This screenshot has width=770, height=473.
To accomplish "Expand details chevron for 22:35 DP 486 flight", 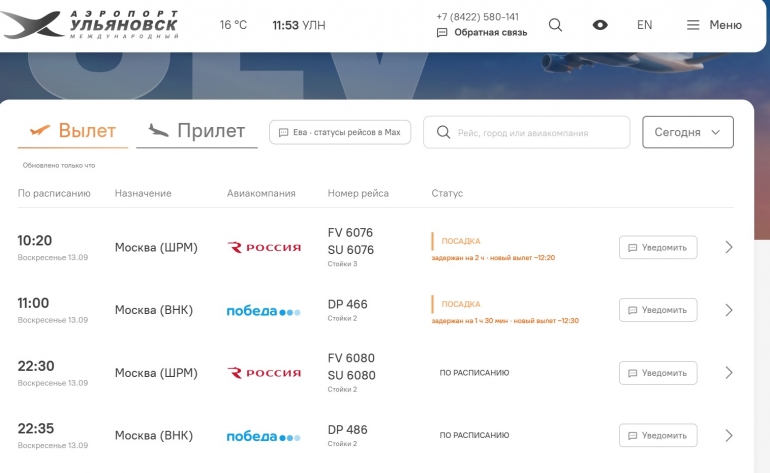I will click(x=729, y=435).
